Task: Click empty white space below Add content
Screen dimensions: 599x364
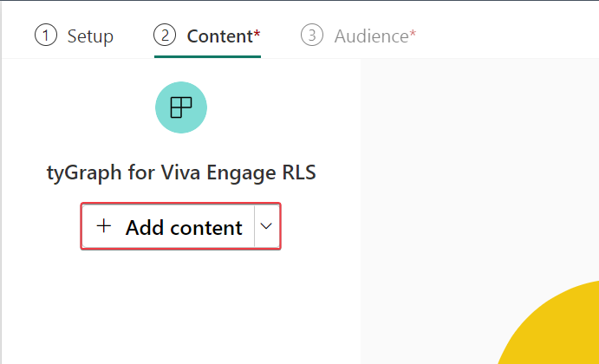Action: [x=180, y=303]
